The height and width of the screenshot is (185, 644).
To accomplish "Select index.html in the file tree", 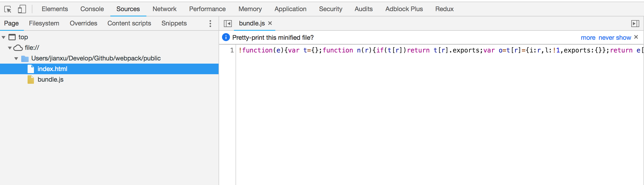I will tap(109, 69).
